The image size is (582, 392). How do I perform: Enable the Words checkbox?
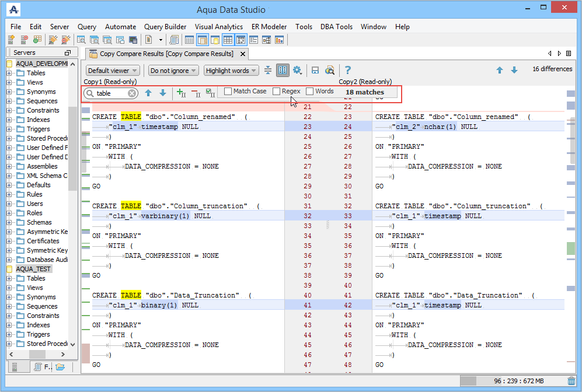[310, 92]
